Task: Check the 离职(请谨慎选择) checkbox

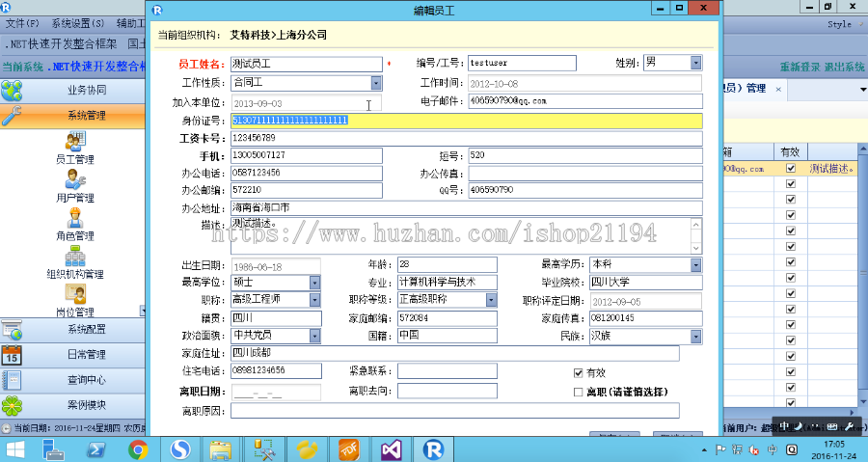Action: coord(578,393)
